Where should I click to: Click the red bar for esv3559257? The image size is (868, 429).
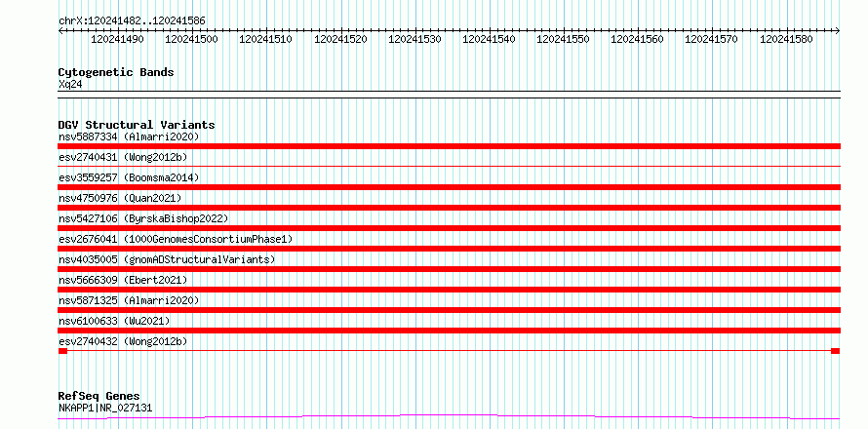(x=449, y=187)
